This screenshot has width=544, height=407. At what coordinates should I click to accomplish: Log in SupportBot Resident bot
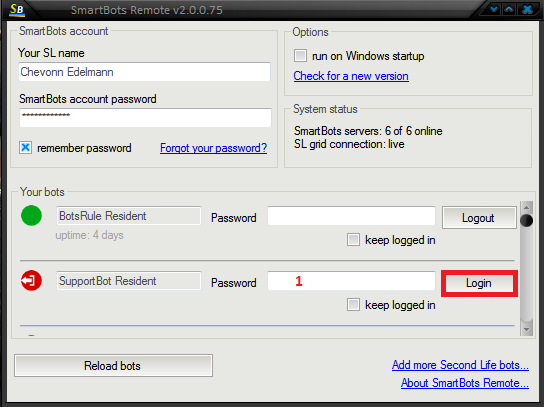pyautogui.click(x=479, y=283)
